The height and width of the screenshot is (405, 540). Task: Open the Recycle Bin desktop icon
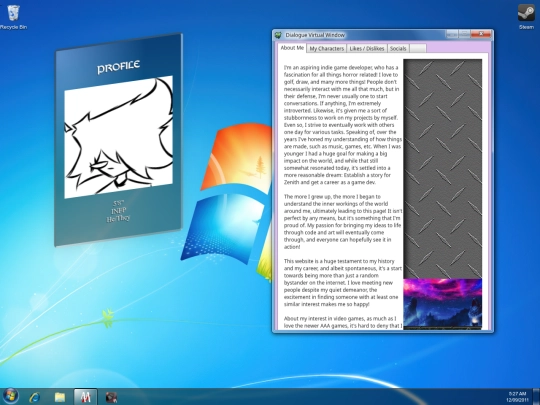coord(13,17)
